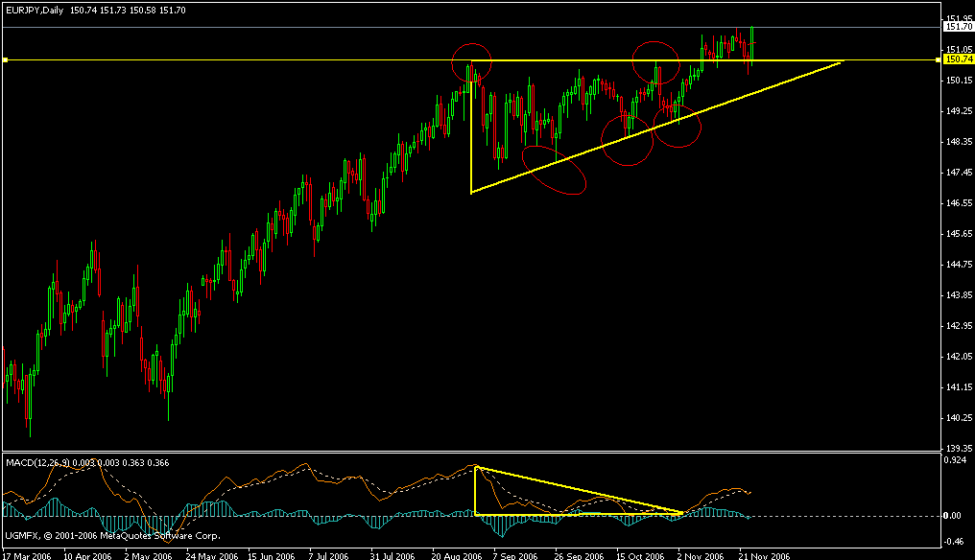
Task: Click the 26 Sep 2006 date label
Action: click(579, 555)
